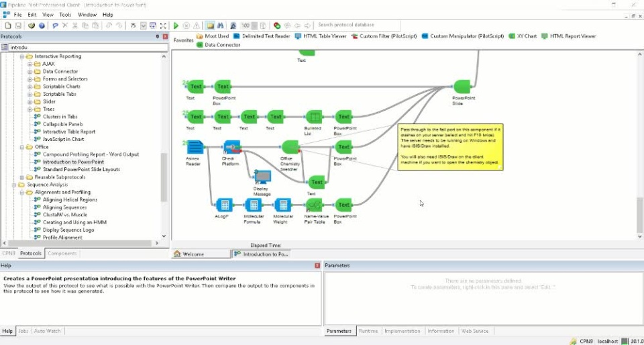Collapse the Interactive Reporting folder
The width and height of the screenshot is (644, 345).
22,56
